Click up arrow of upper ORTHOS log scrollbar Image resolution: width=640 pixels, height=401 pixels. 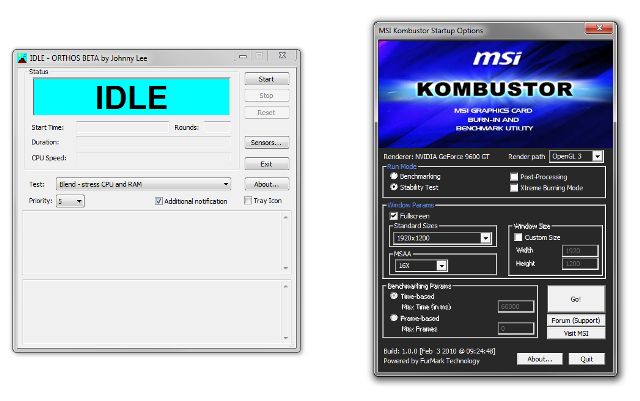coord(286,218)
